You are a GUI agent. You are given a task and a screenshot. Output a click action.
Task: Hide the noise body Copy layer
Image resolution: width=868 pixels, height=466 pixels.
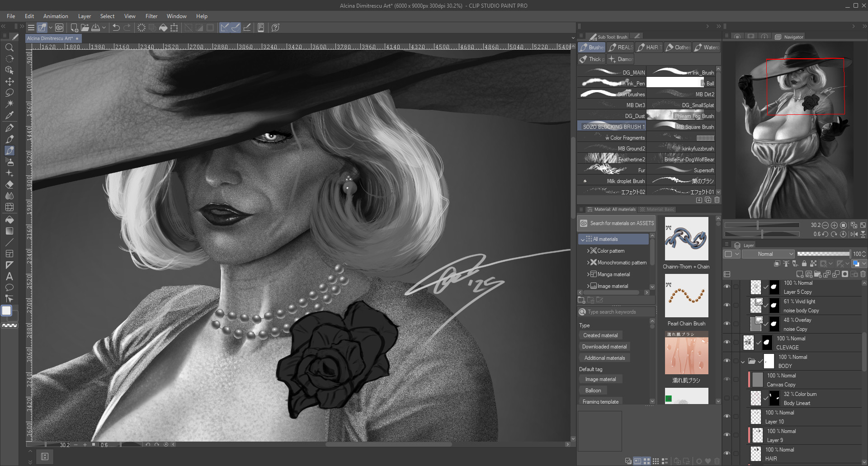(727, 305)
